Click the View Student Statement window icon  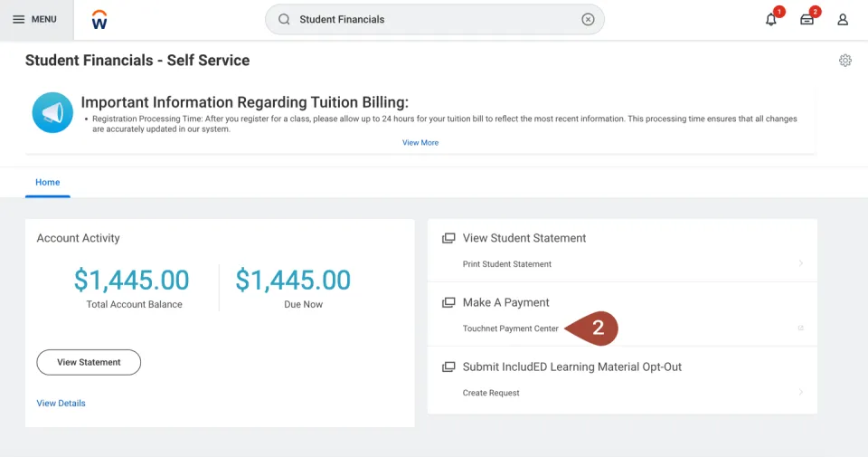coord(448,238)
